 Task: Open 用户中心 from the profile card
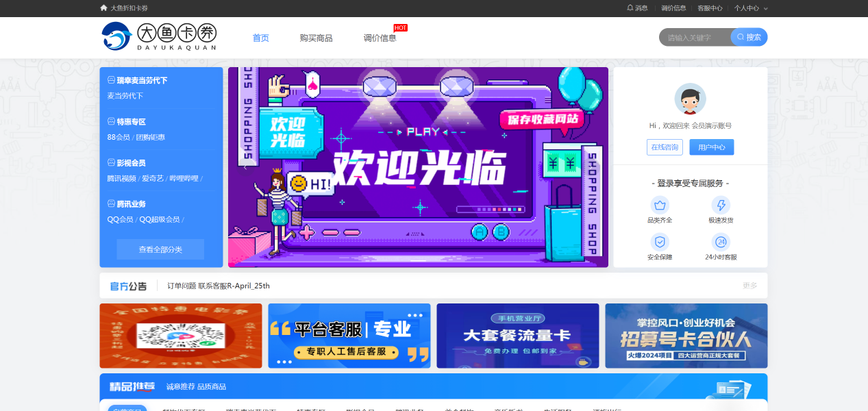[711, 147]
